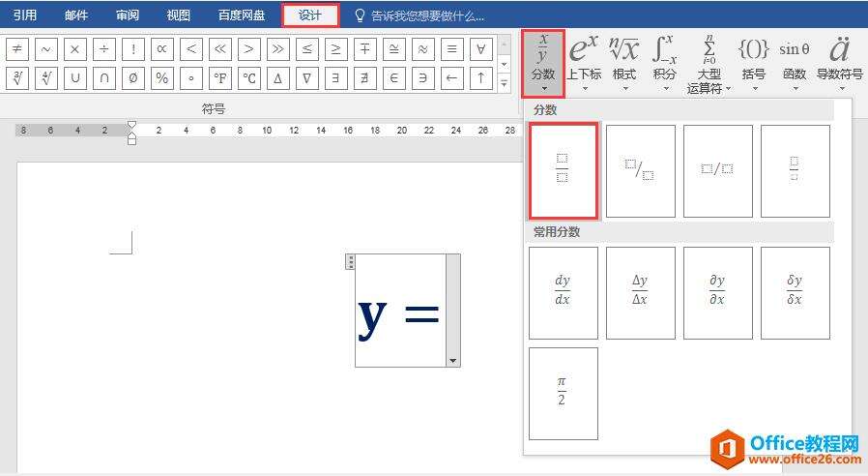Insert the much-less-than (≪) symbol
The image size is (868, 476).
[219, 49]
